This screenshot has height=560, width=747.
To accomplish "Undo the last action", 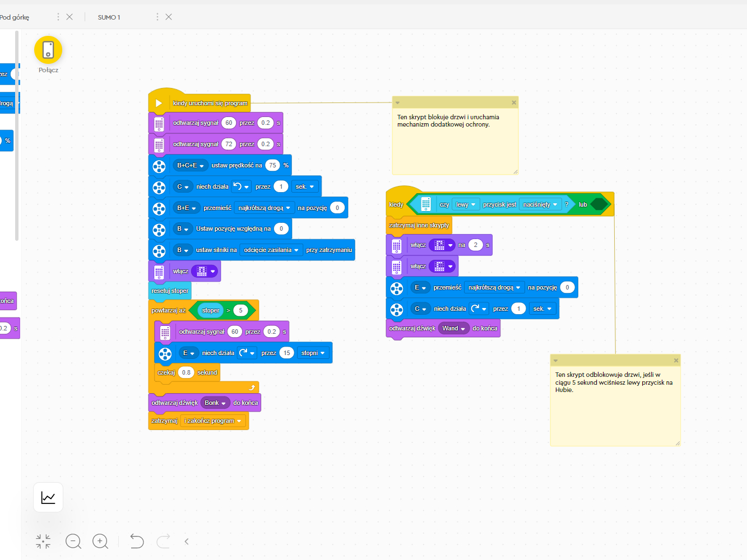I will point(137,541).
